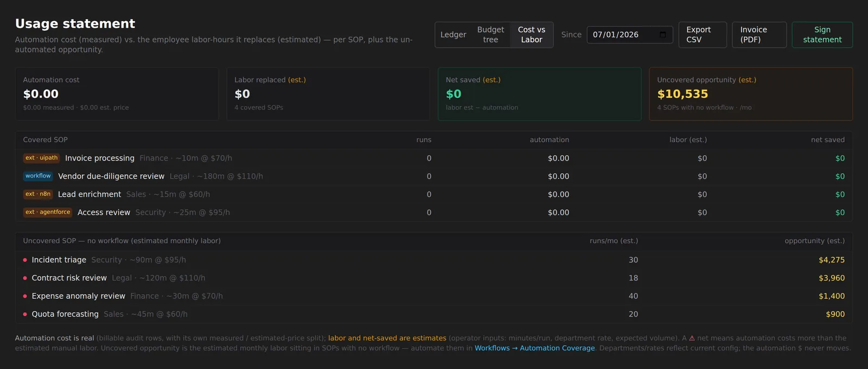Click the Contract risk review SOP name

point(69,278)
